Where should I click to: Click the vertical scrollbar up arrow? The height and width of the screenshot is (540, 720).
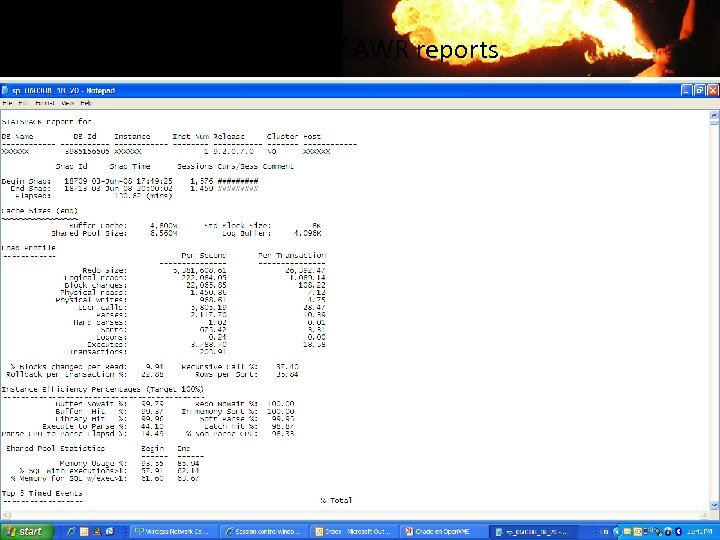coord(714,115)
